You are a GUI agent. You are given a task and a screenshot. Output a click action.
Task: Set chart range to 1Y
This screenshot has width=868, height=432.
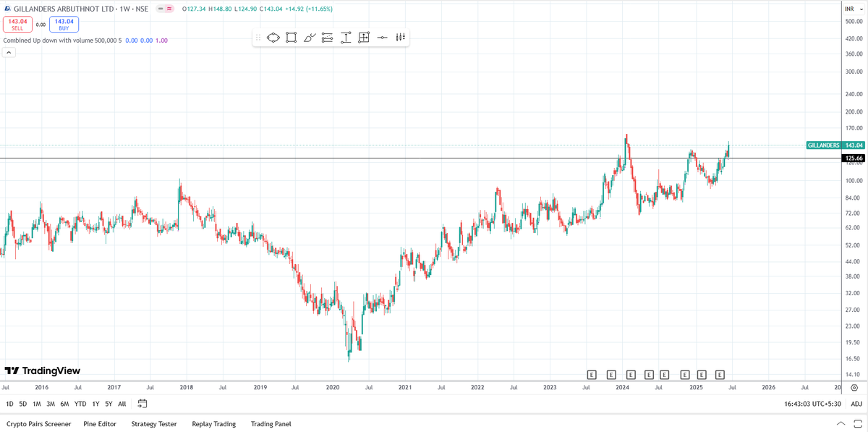(x=95, y=404)
